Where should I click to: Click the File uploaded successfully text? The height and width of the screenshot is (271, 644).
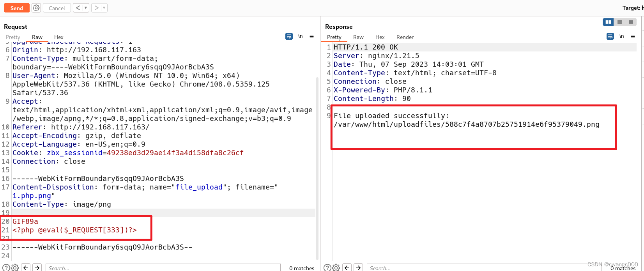391,116
